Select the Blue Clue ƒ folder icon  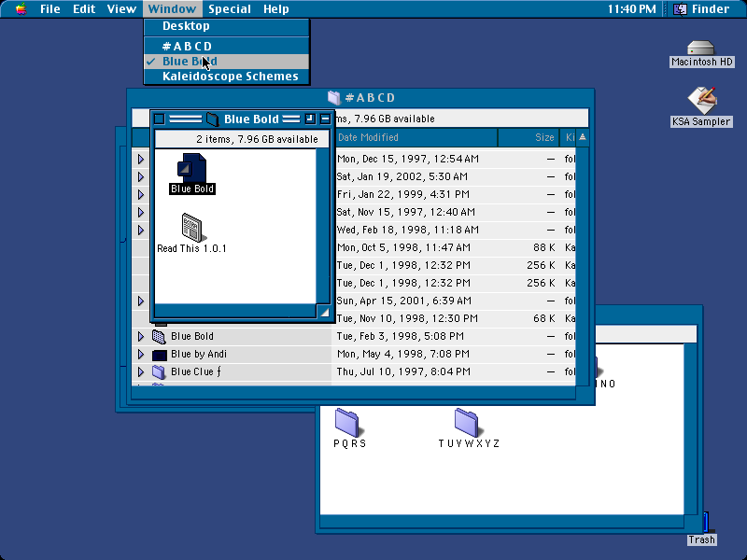159,371
